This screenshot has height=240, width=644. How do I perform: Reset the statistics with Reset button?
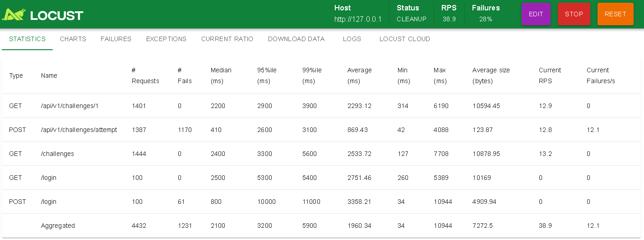(616, 14)
